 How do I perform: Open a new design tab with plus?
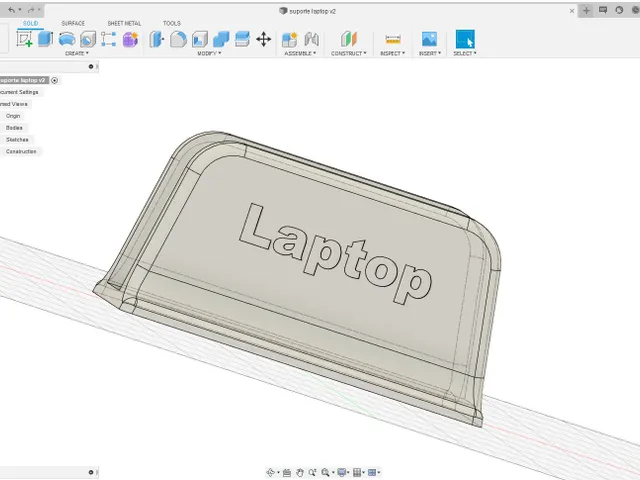pos(586,11)
